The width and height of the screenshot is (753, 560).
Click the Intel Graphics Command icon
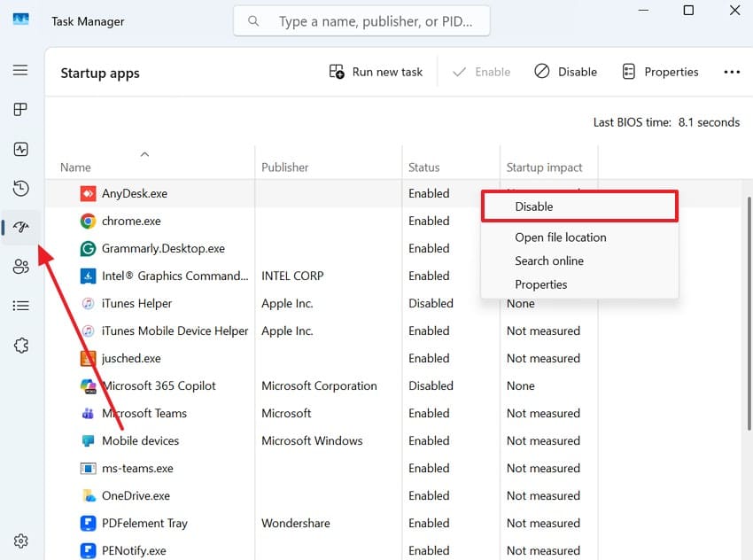pos(88,276)
